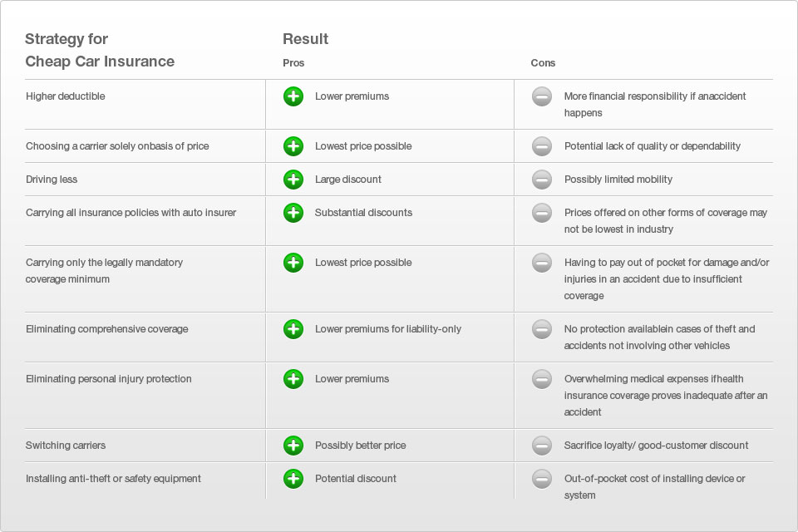
Task: Click the Higher deductible strategy row
Action: pyautogui.click(x=66, y=96)
